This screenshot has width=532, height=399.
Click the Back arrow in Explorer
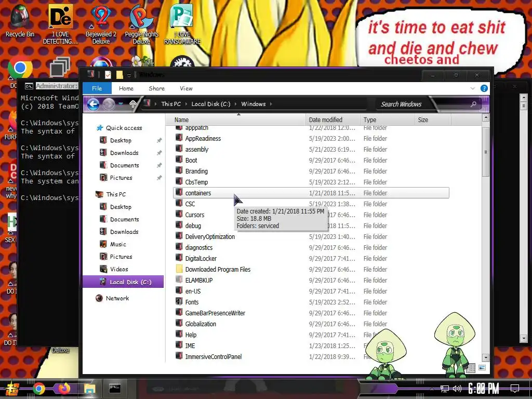point(93,104)
